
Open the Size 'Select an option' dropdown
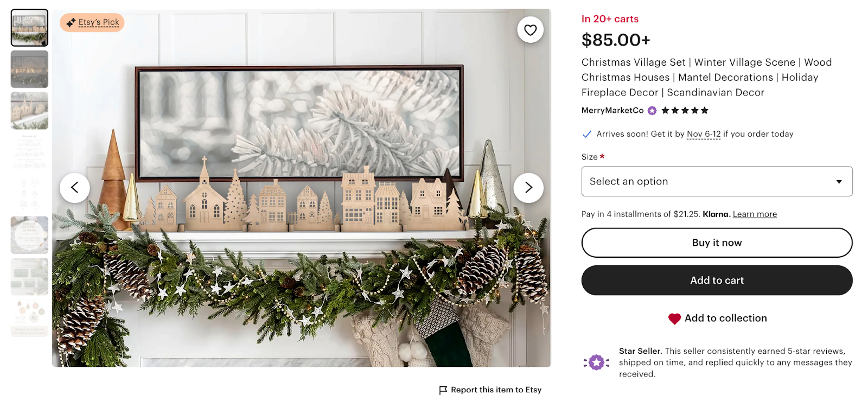pyautogui.click(x=717, y=181)
